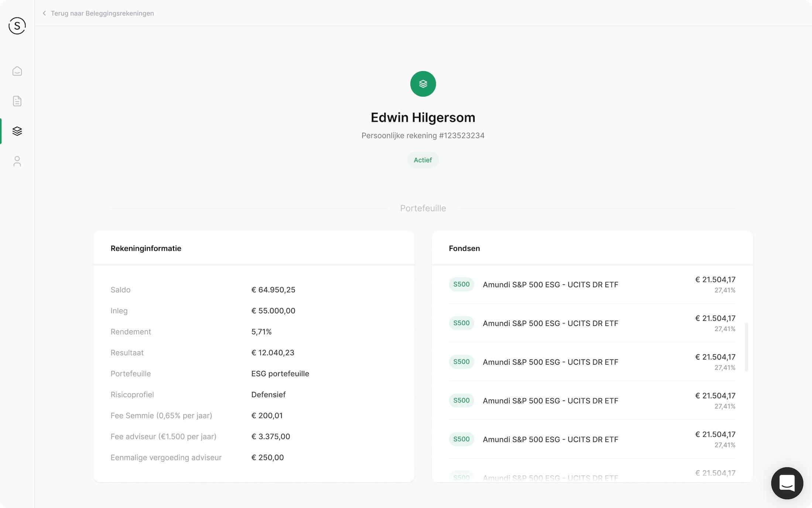This screenshot has width=812, height=508.
Task: Go back via Terug naar Beleggingsrekeningen
Action: coord(102,13)
